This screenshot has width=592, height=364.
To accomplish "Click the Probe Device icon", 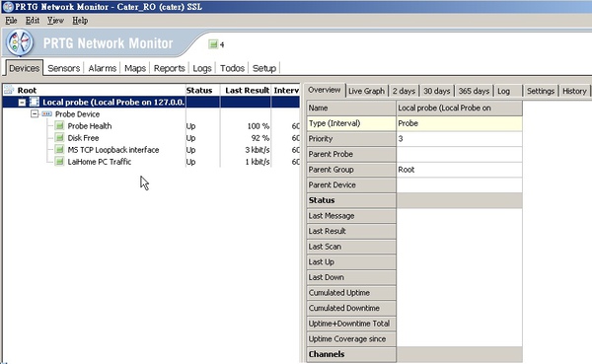I will 46,114.
